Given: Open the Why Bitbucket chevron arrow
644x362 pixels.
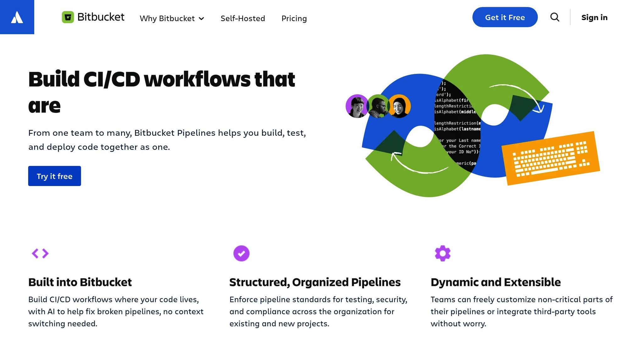Looking at the screenshot, I should click(x=201, y=19).
